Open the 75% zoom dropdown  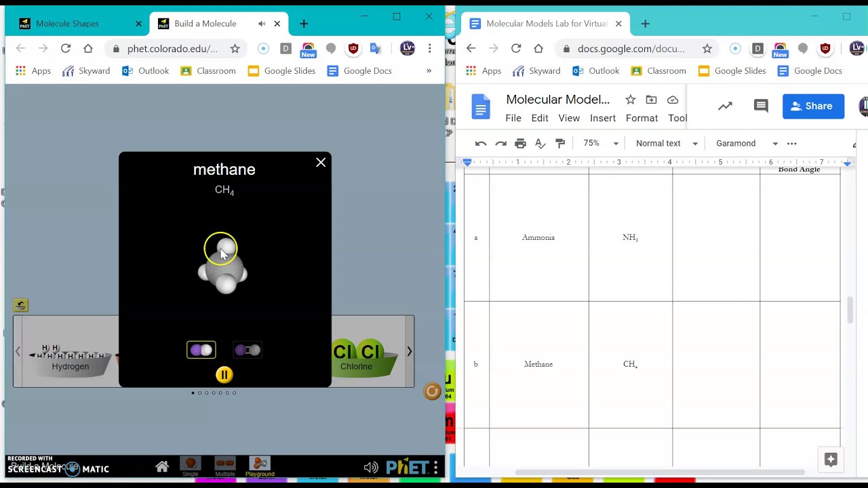click(601, 143)
